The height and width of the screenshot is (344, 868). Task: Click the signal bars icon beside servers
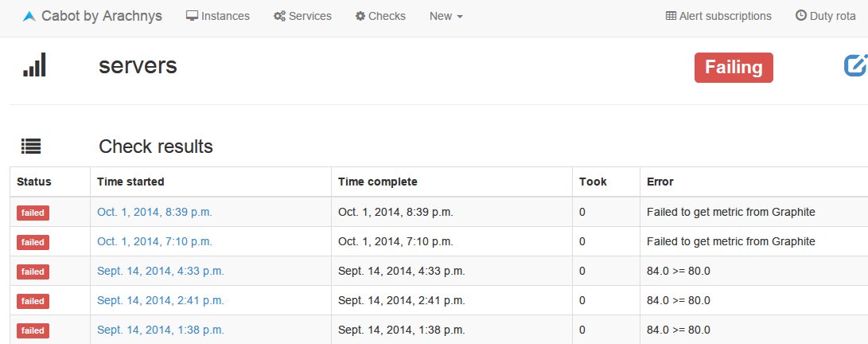click(x=34, y=65)
